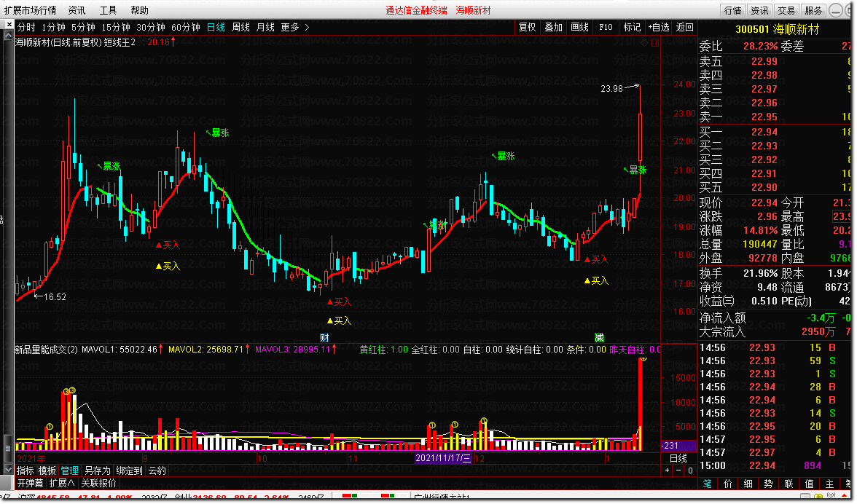Viewport: 857px width, 504px height.
Task: Click the 叠加 overlay button
Action: coord(553,27)
